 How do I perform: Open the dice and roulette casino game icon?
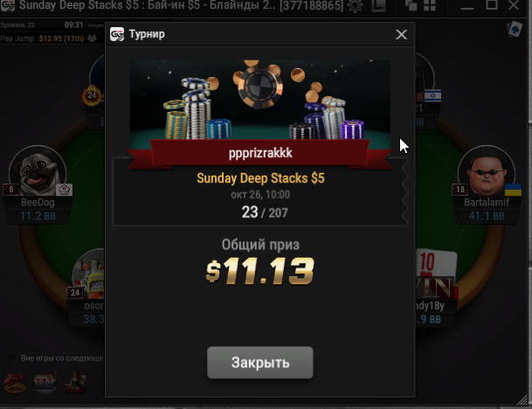tap(15, 383)
